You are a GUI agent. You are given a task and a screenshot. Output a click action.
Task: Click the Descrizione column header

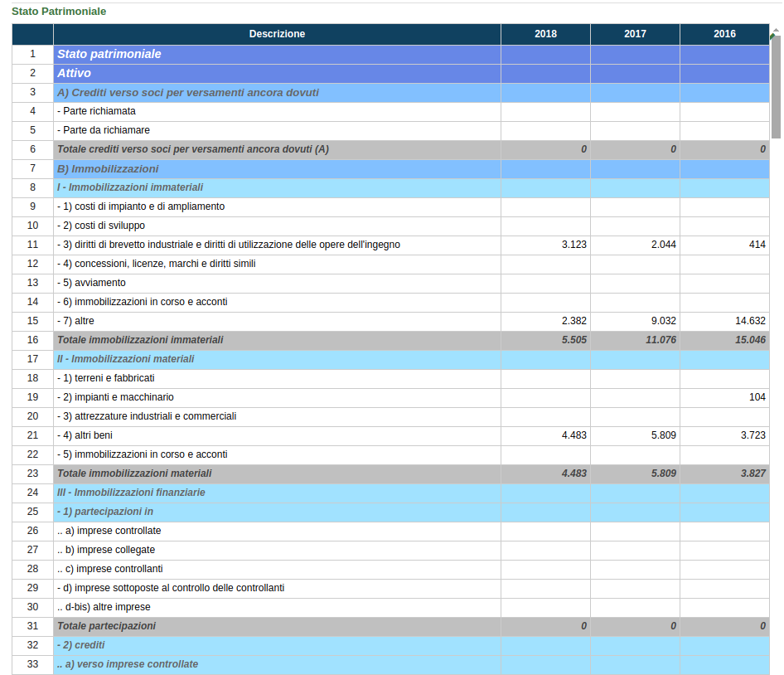tap(277, 34)
